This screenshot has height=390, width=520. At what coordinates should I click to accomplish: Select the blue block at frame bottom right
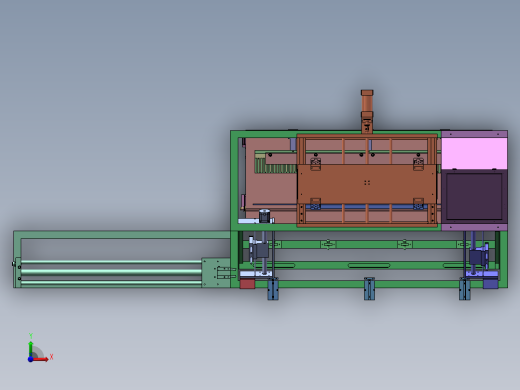490,284
